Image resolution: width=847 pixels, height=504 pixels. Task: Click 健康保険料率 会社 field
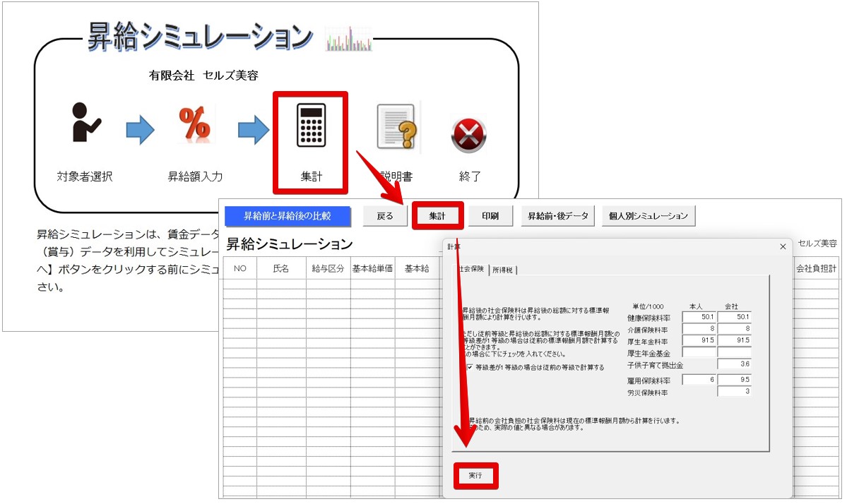[x=735, y=317]
